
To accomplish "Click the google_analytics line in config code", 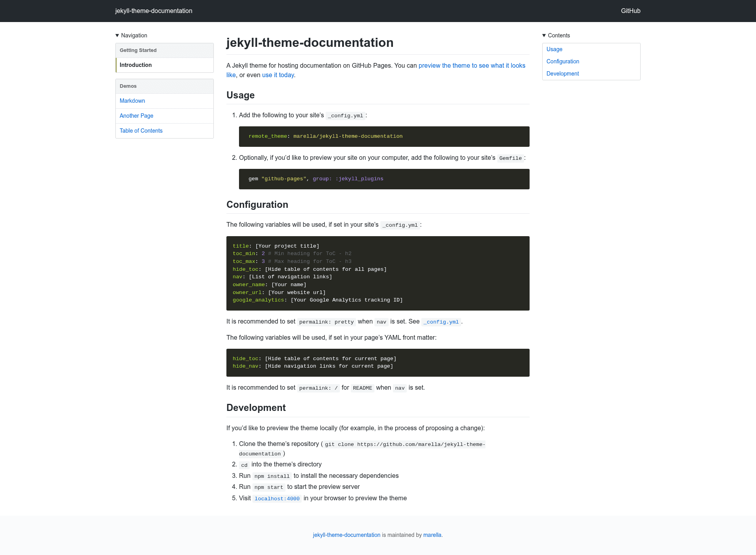I will pyautogui.click(x=318, y=300).
